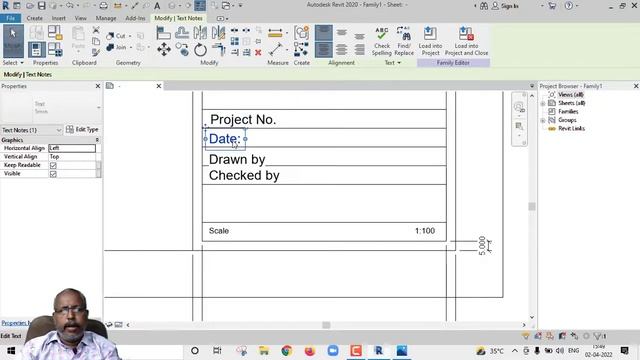Toggle the Properties palette button
Screen dimensions: 640x360
pos(36,50)
